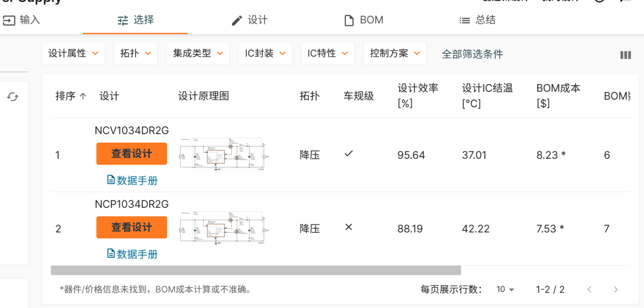Click 查看设计 for NCV1034DR2G
Viewport: 644px width, 308px height.
pos(132,154)
